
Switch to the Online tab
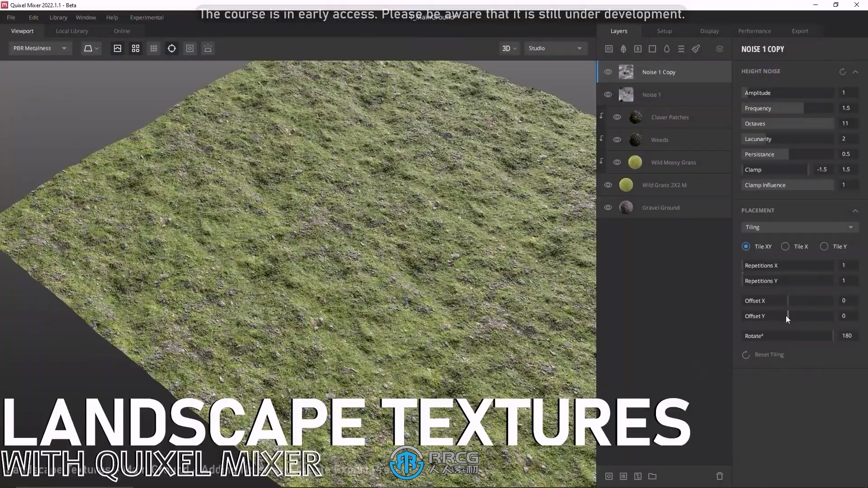pos(122,31)
